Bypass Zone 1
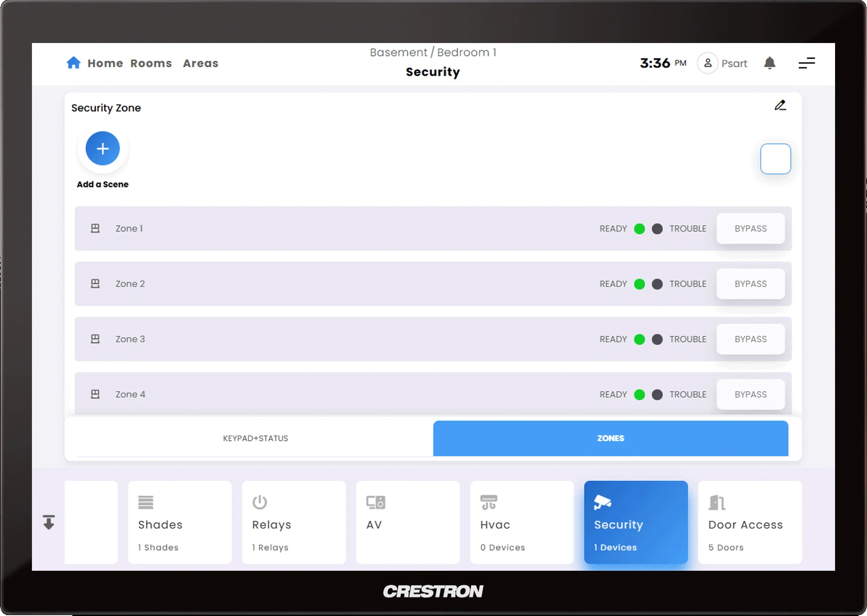Viewport: 867px width, 616px height. click(x=750, y=228)
